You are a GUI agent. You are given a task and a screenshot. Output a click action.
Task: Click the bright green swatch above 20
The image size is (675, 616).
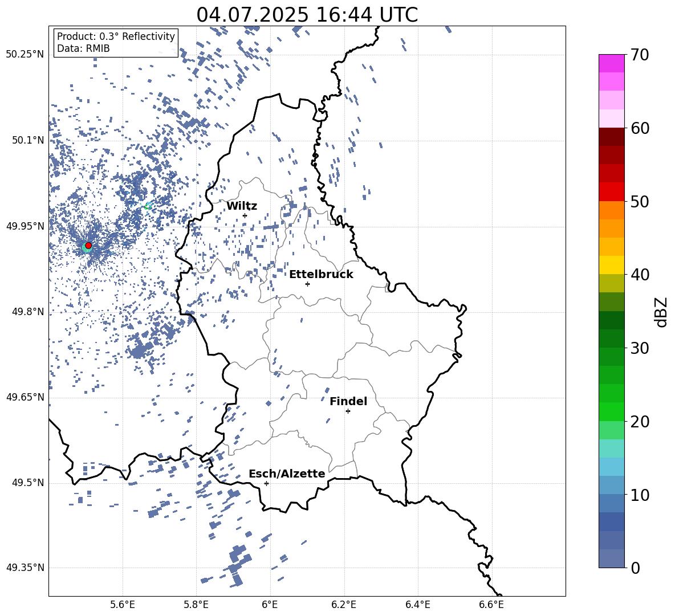611,411
